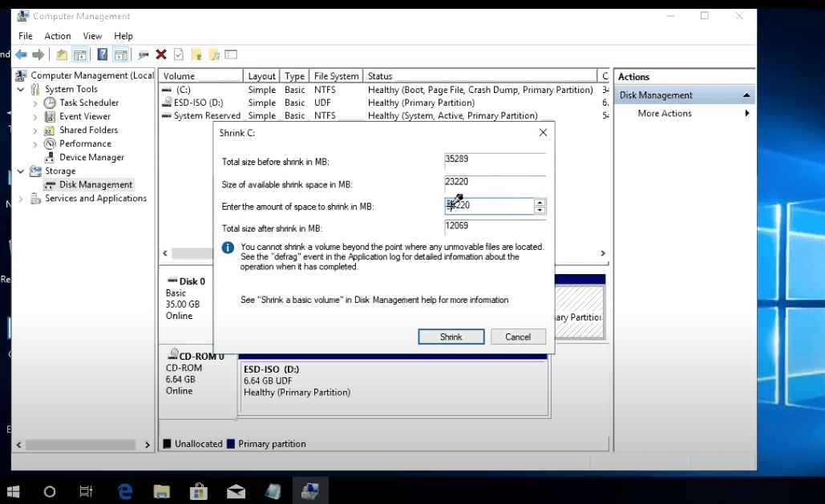825x504 pixels.
Task: Click left pane horizontal scrollbar track
Action: tap(83, 445)
